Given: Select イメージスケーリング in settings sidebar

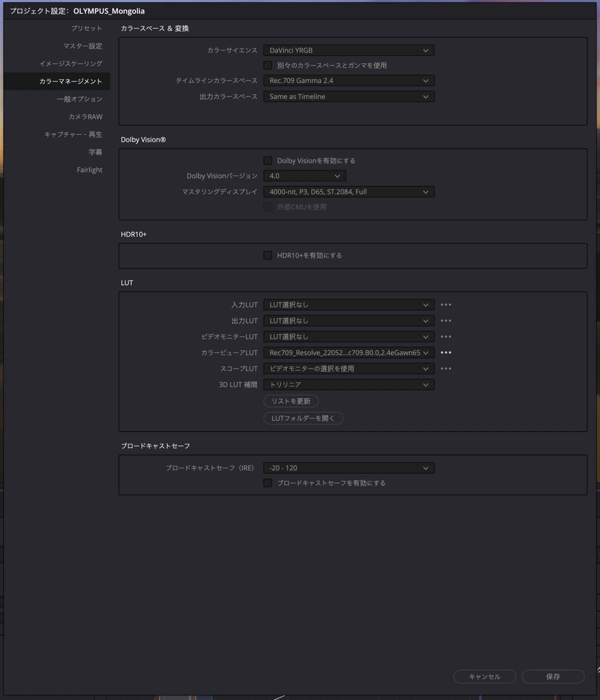Looking at the screenshot, I should point(70,63).
